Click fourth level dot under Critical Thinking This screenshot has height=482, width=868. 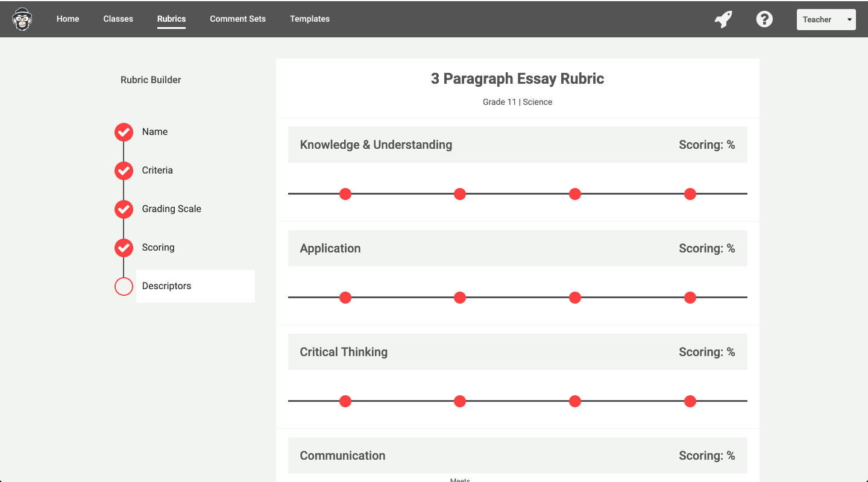click(x=690, y=401)
